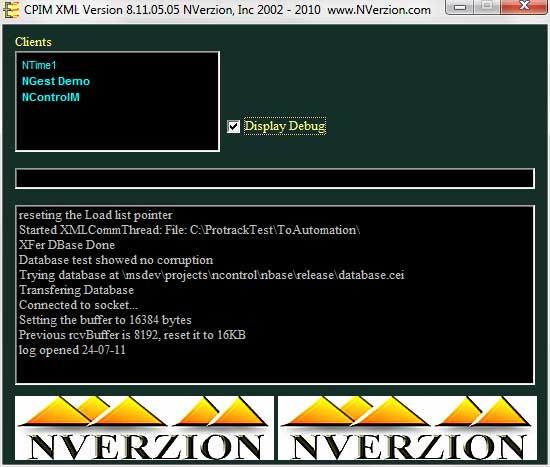
Task: Select NControlM client entry
Action: (x=51, y=97)
